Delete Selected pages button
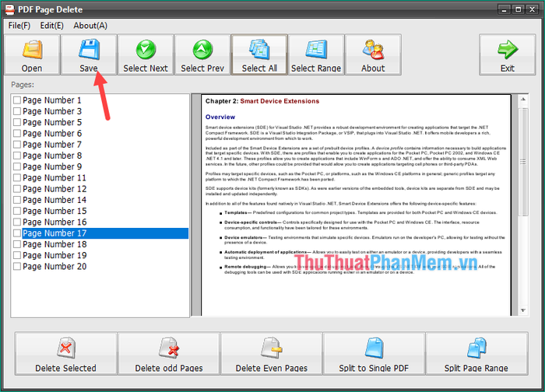Viewport: 545px width, 392px height. point(66,354)
